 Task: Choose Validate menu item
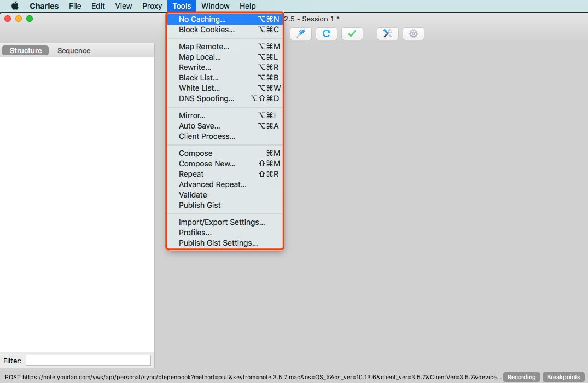pyautogui.click(x=225, y=195)
